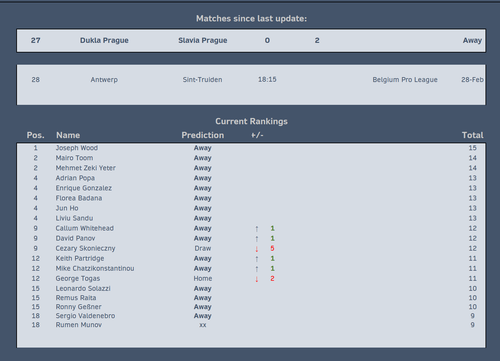Click the red down arrow for Cezary Skonieczny
This screenshot has height=361, width=500.
(257, 249)
